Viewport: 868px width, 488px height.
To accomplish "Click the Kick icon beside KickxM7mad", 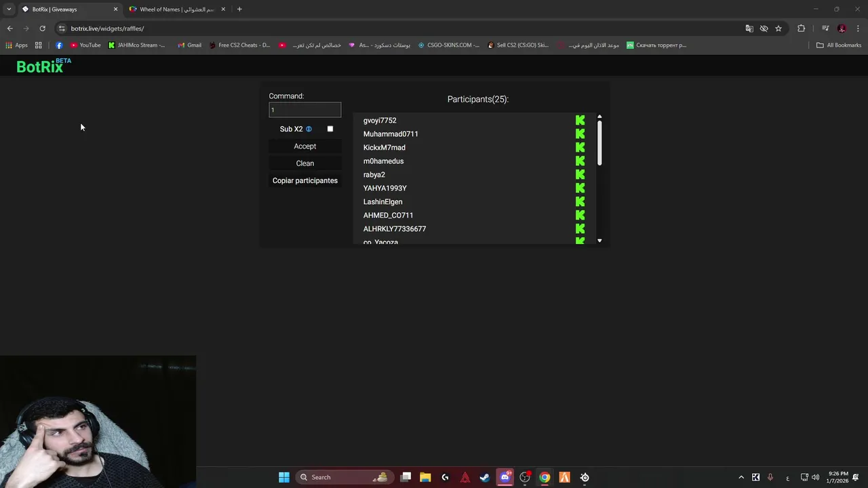I will click(x=580, y=148).
